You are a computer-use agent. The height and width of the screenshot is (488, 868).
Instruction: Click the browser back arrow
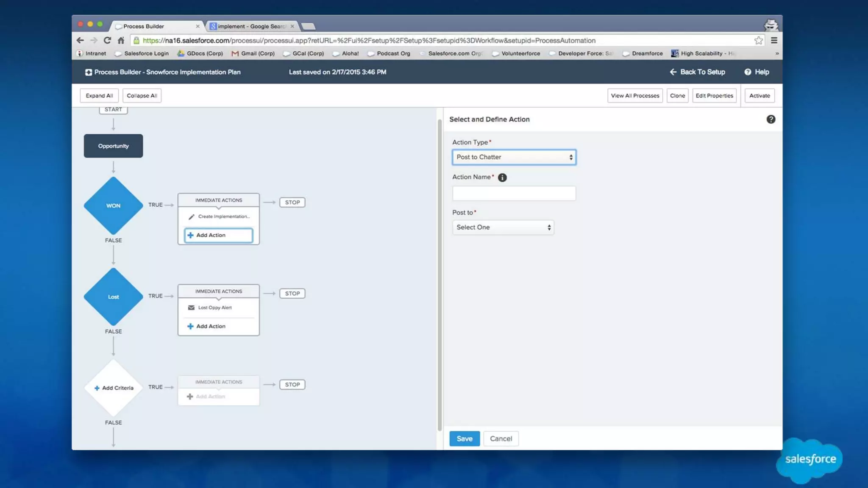click(x=80, y=40)
